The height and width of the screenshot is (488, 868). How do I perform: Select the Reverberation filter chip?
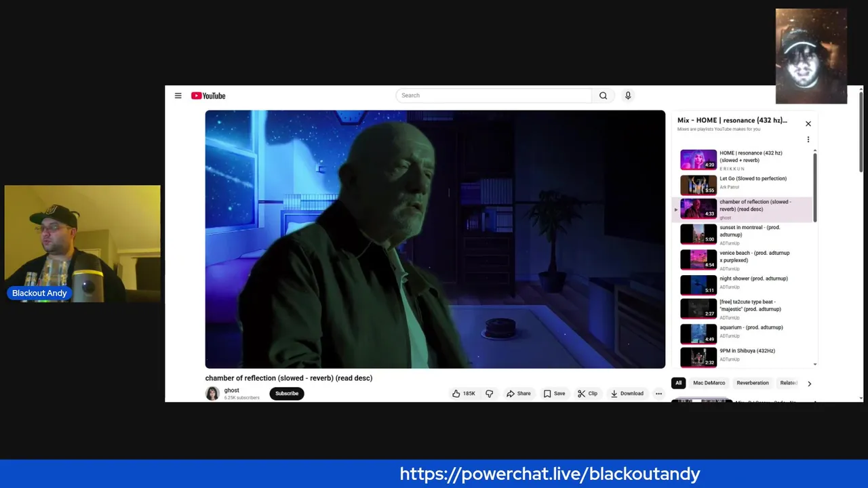pyautogui.click(x=753, y=383)
